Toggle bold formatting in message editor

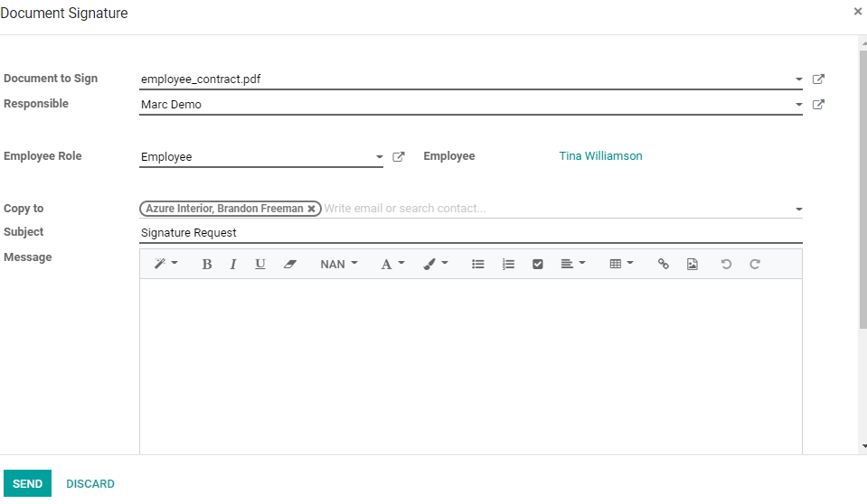point(207,265)
